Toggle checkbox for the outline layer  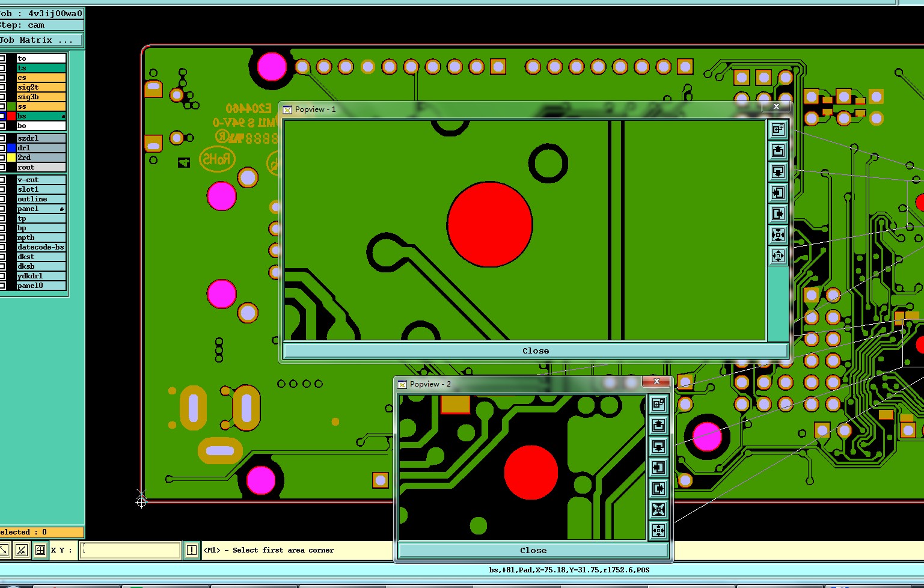[x=2, y=199]
